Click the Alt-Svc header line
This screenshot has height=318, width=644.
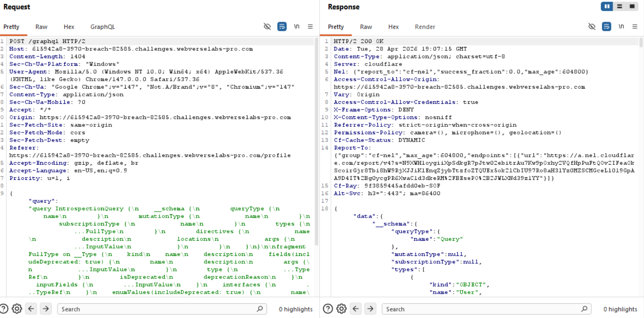coord(387,193)
